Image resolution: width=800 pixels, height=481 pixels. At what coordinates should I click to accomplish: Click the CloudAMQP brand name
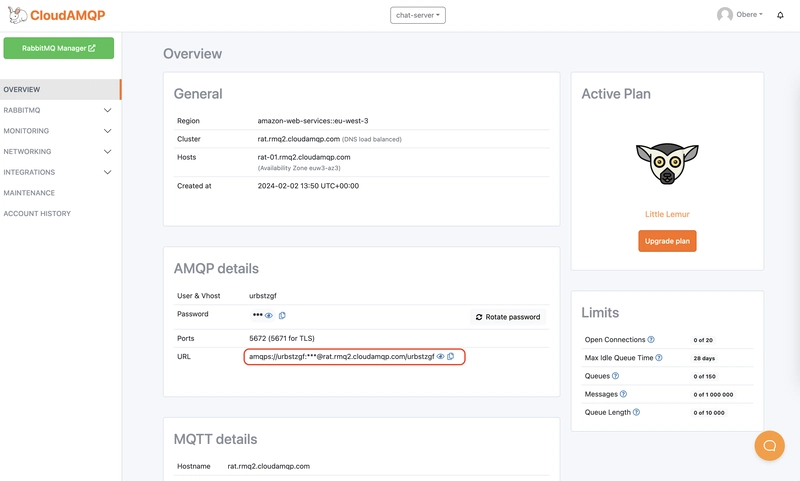[67, 15]
